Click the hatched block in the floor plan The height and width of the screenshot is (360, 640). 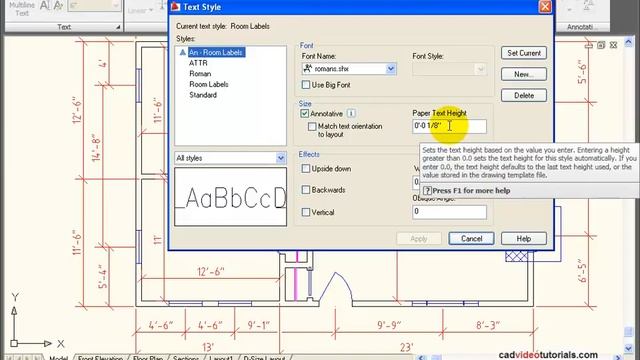click(516, 256)
